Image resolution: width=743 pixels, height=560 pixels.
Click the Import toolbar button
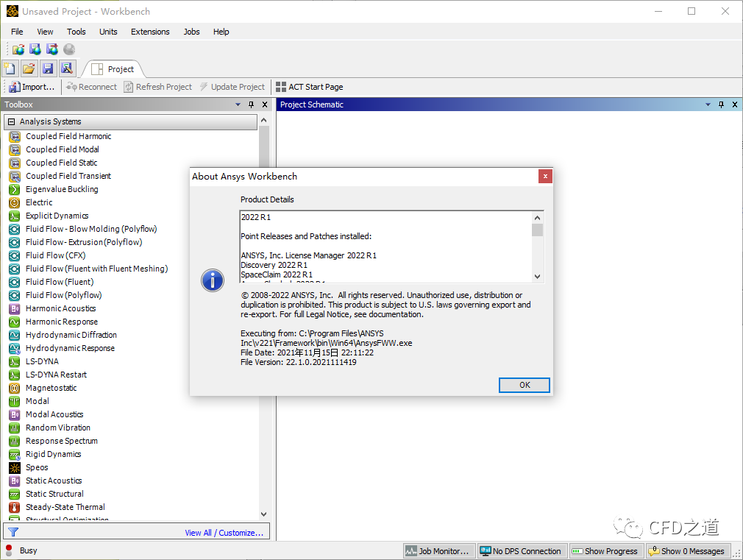tap(31, 87)
